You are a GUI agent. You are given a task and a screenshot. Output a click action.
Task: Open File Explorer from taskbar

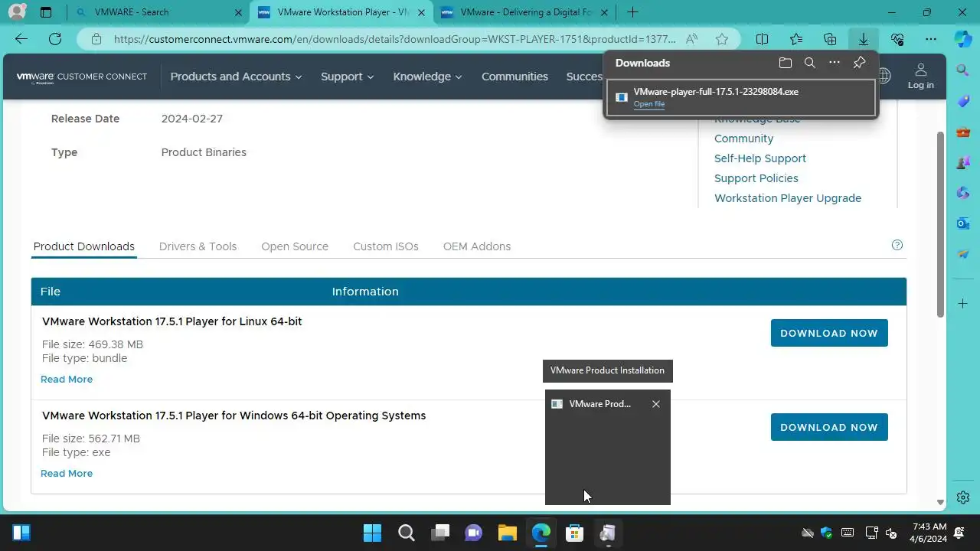(x=507, y=533)
